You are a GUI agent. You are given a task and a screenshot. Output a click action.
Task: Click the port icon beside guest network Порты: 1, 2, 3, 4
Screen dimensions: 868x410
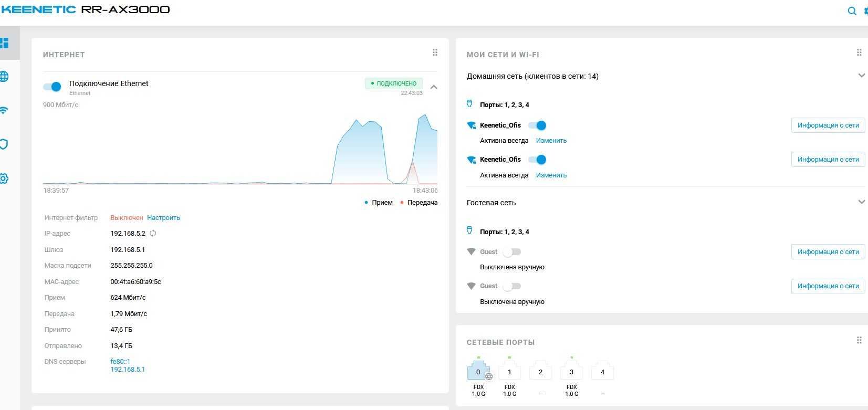click(470, 230)
